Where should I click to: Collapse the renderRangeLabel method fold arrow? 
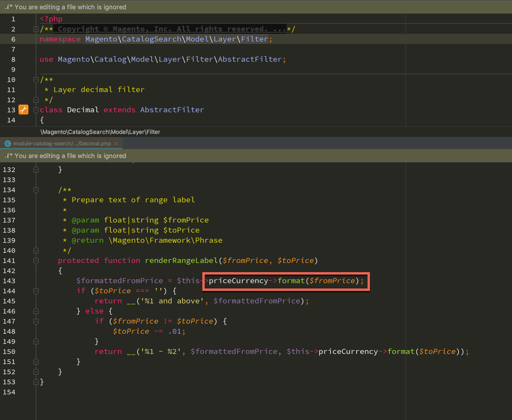pyautogui.click(x=35, y=261)
